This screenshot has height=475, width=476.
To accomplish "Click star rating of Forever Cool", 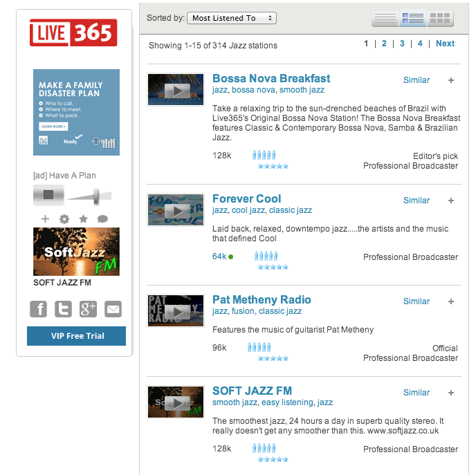I will 273,267.
